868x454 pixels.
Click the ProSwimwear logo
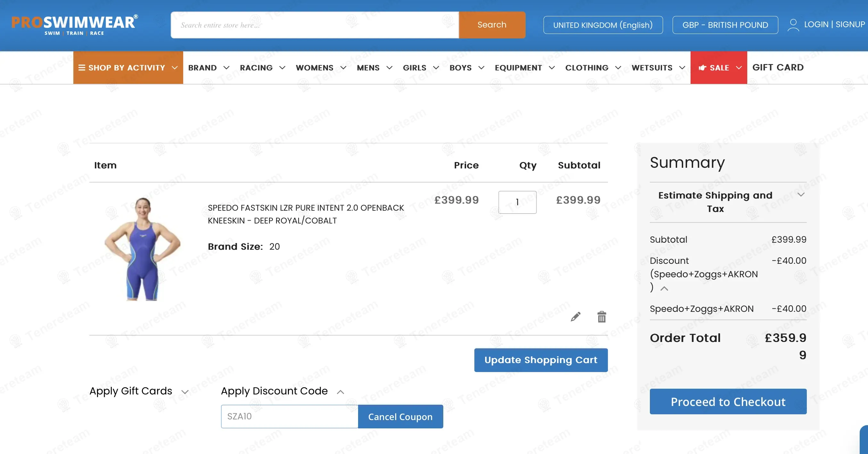click(x=74, y=25)
